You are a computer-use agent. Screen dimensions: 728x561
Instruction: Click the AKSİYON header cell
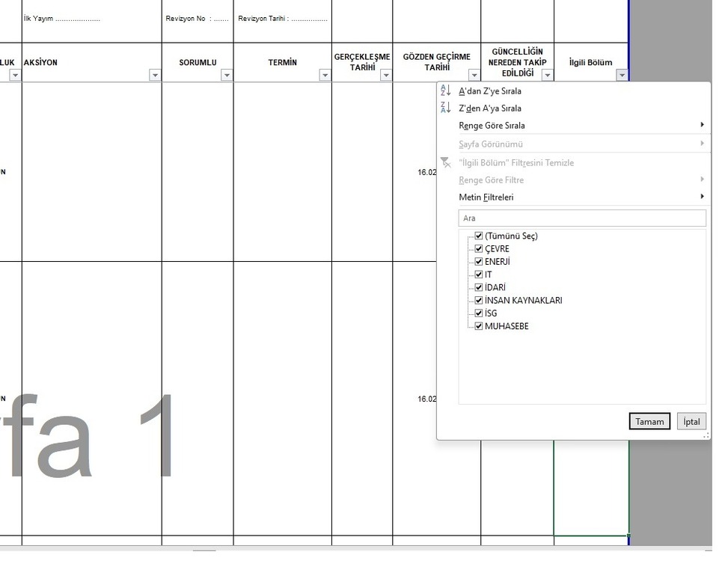(92, 62)
